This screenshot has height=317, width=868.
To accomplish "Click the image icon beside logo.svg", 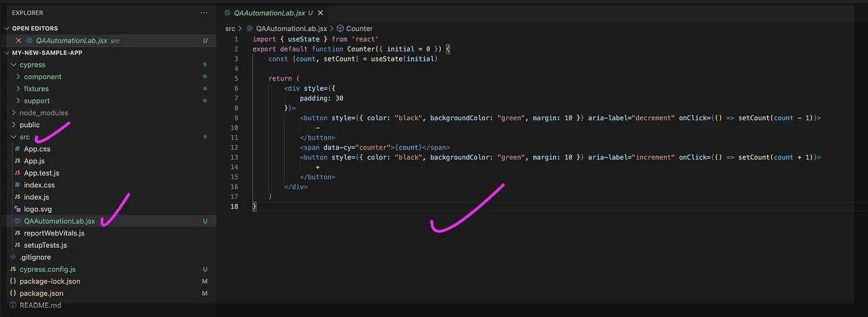I will pyautogui.click(x=17, y=209).
